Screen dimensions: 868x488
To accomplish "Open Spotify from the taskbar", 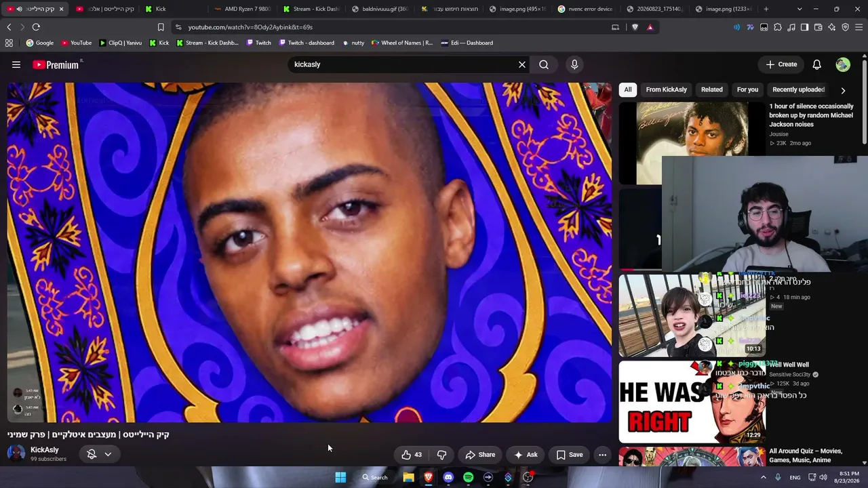I will coord(468,477).
